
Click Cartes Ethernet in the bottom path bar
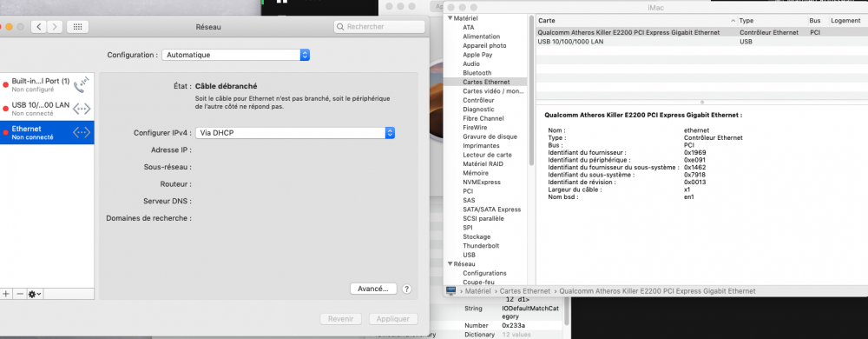[x=525, y=291]
